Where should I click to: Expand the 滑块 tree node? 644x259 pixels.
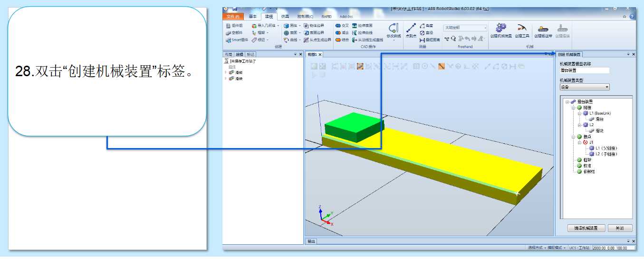point(226,79)
